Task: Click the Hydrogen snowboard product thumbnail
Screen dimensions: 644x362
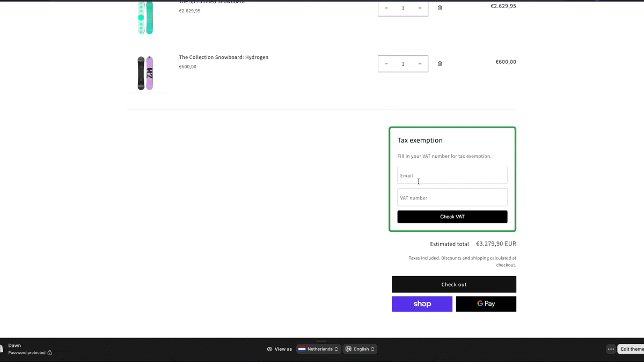Action: pos(145,73)
